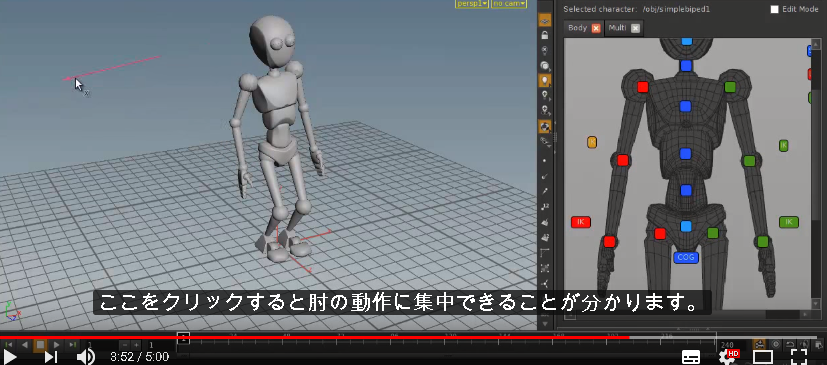The height and width of the screenshot is (365, 827).
Task: Toggle the green IK button for left arm
Action: pos(789,222)
